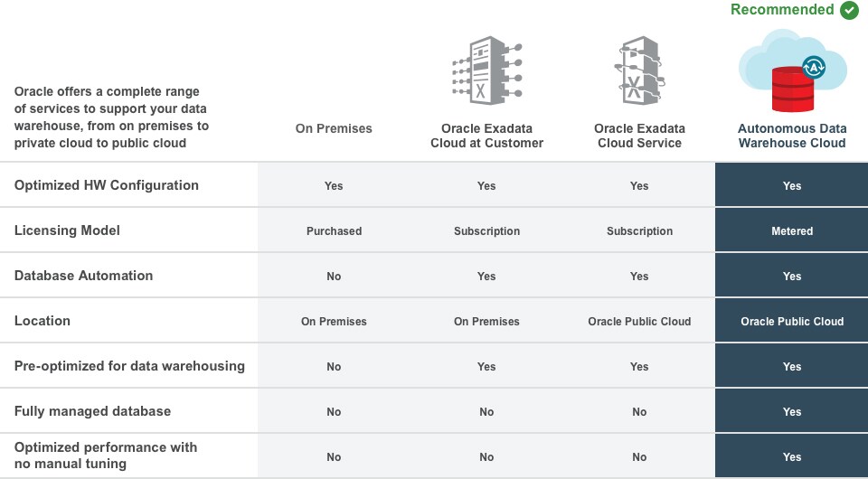Click the Oracle Exadata Cloud Service heading
This screenshot has width=868, height=479.
coord(639,136)
